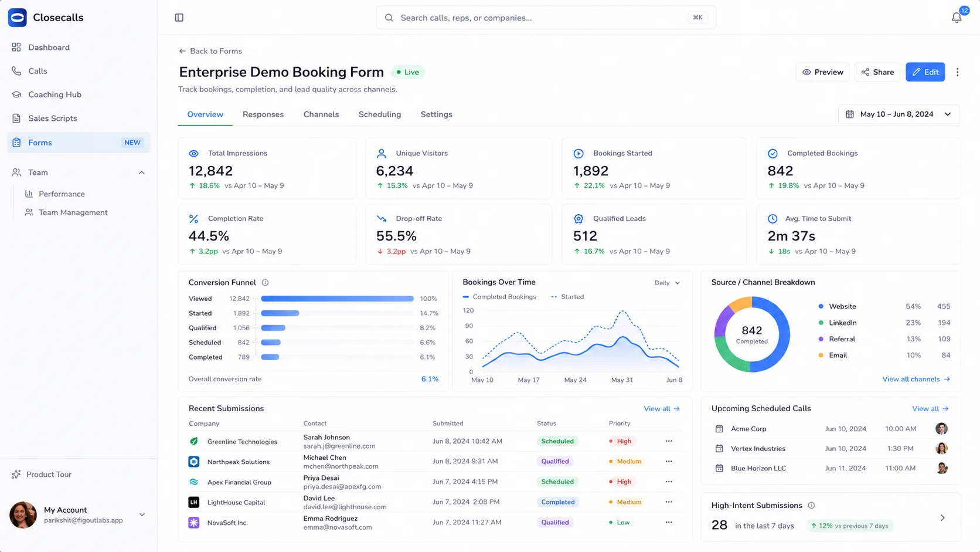The width and height of the screenshot is (980, 552).
Task: Open row actions for Greenline Technologies
Action: pos(669,441)
